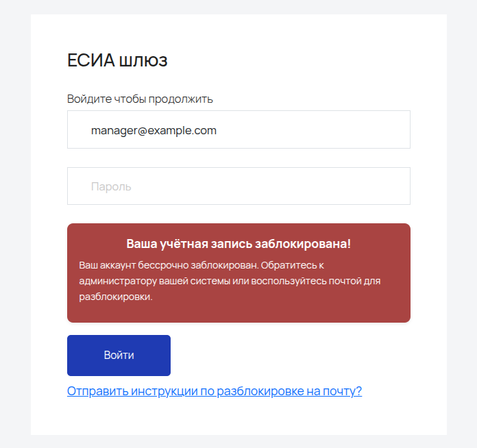This screenshot has height=448, width=477.
Task: Focus the Пароль password field
Action: point(238,186)
